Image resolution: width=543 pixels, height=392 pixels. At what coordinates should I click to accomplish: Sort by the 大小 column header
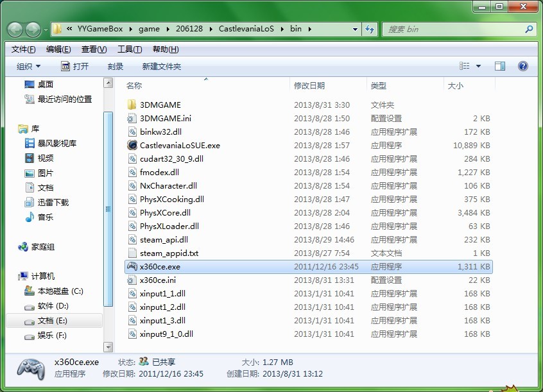pos(455,85)
